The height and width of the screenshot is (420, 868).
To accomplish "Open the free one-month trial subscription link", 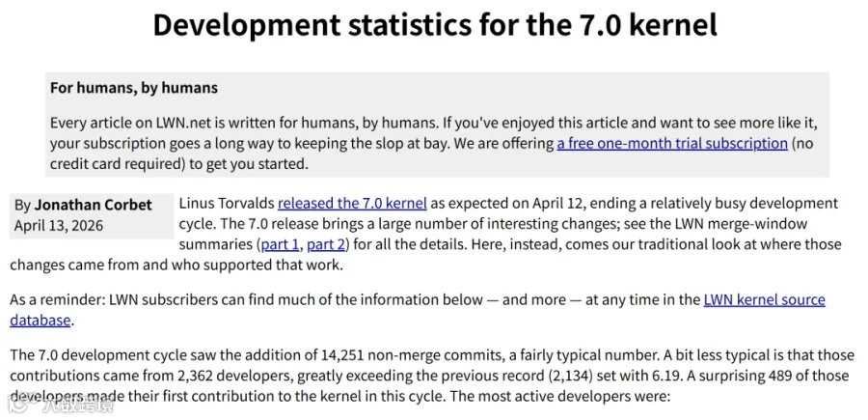I will (672, 144).
